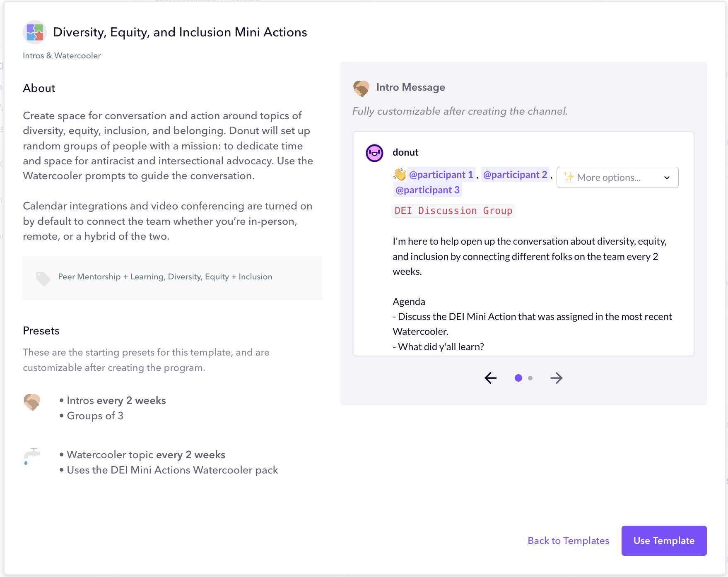Click 'What did y'all learn?' line
728x577 pixels.
(x=438, y=347)
